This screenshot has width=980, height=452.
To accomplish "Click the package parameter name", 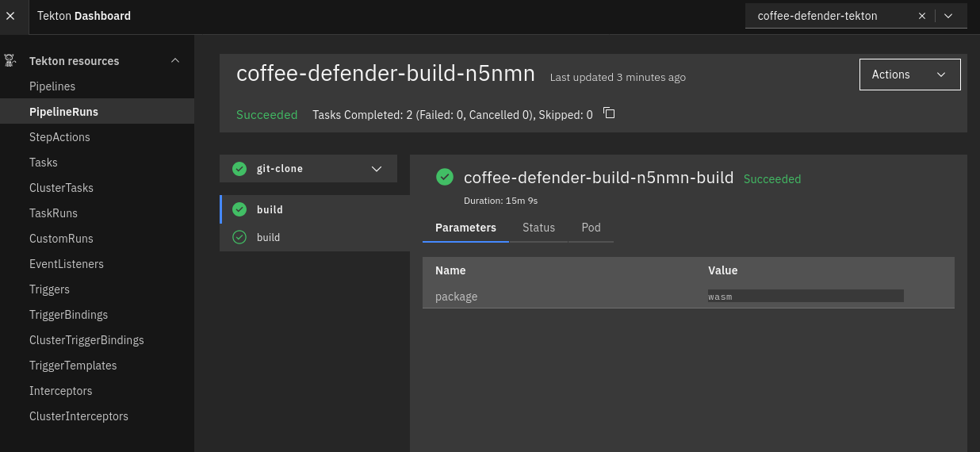I will point(457,297).
